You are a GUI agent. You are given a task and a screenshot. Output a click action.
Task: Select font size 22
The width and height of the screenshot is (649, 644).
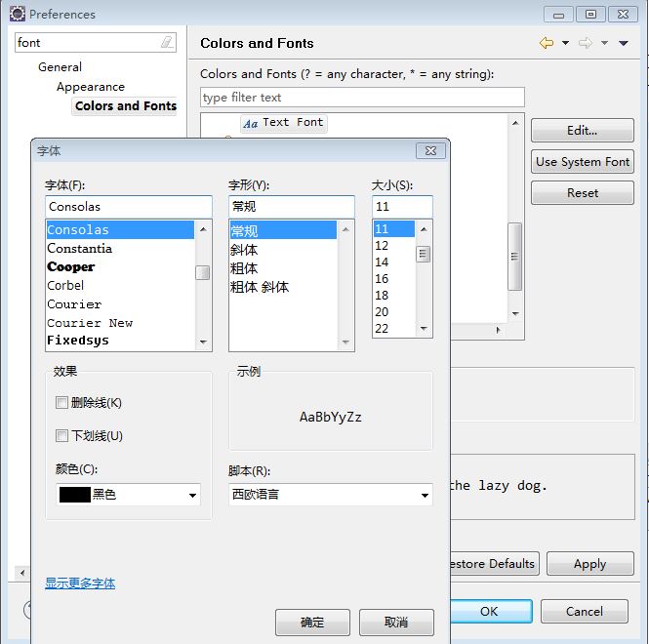coord(393,328)
